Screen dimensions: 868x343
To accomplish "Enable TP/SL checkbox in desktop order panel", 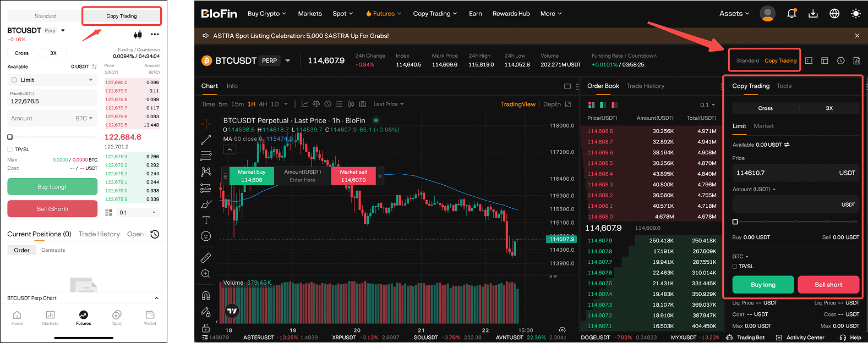I will [735, 266].
